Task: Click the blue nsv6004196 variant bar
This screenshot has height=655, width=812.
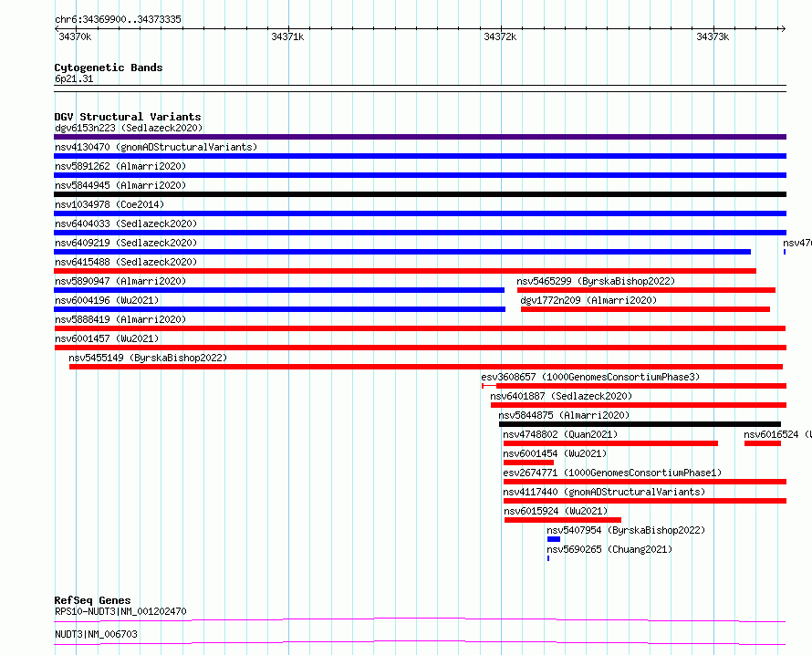Action: click(x=280, y=309)
